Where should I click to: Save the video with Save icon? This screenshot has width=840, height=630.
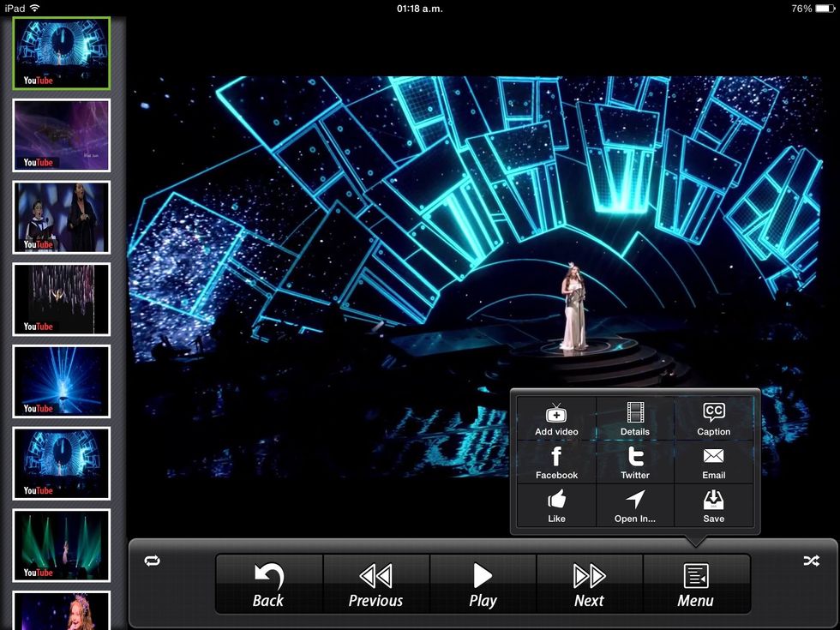click(713, 506)
